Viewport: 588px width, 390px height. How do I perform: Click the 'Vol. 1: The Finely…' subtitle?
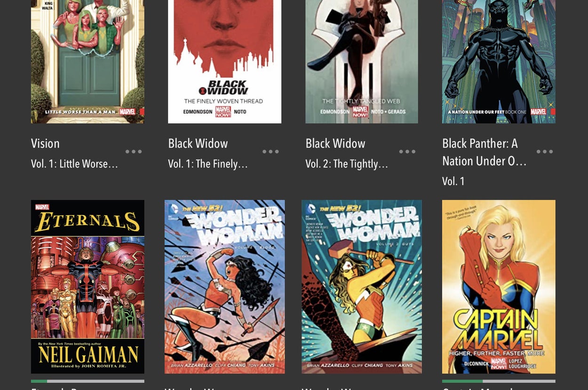tap(207, 164)
